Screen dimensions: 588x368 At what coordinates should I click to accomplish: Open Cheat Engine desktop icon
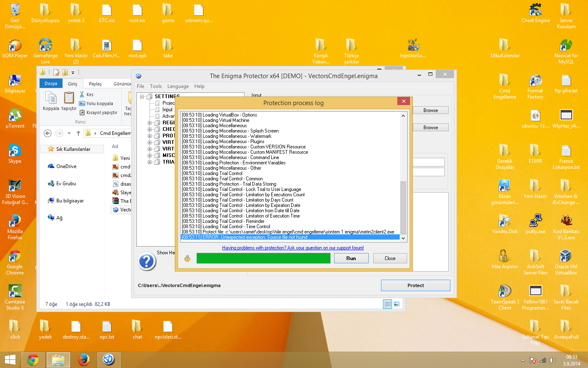coord(536,13)
